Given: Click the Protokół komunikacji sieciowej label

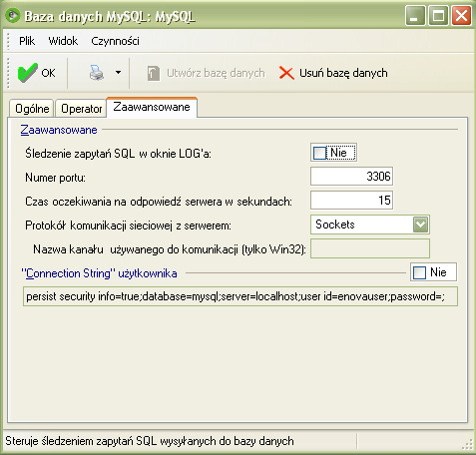Looking at the screenshot, I should coord(128,226).
